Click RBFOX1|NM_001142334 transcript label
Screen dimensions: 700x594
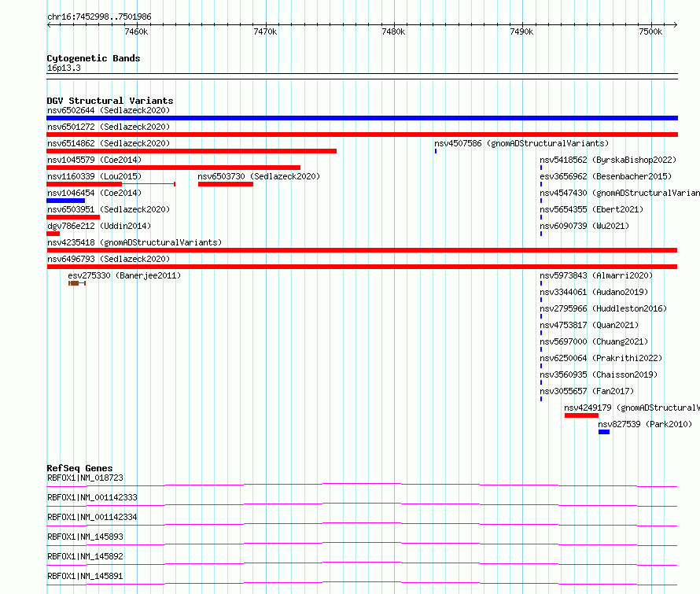point(92,517)
